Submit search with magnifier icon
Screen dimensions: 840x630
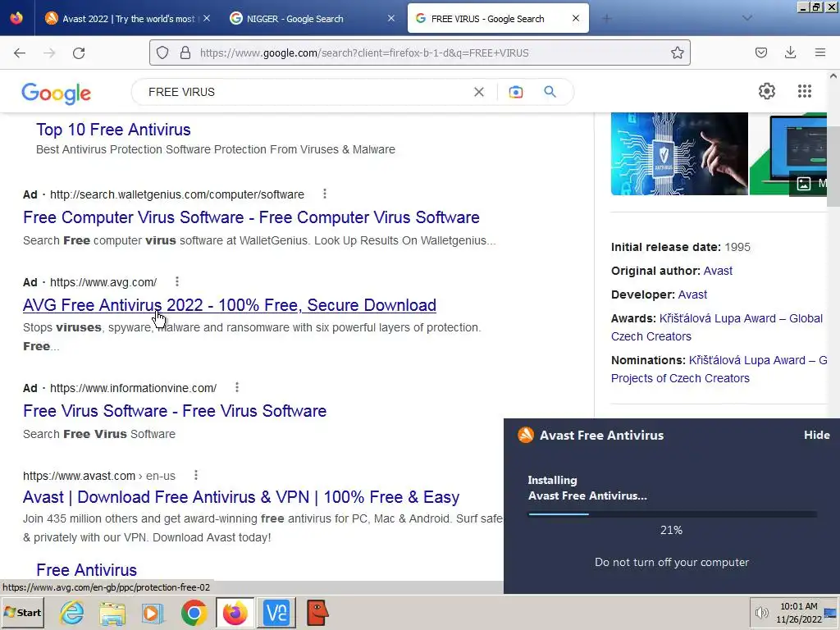pos(550,92)
